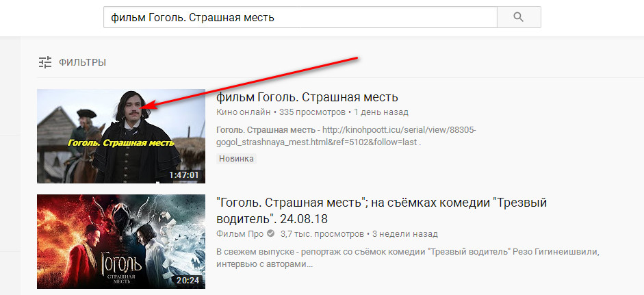Open thumbnail of video lasting 1:47:01
Screen dimensions: 644x295
point(121,136)
